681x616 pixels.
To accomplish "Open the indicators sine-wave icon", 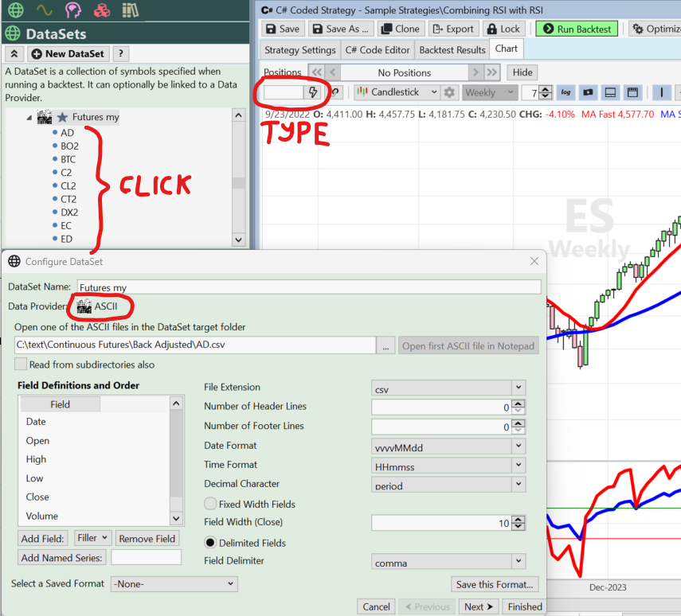I will click(x=45, y=10).
